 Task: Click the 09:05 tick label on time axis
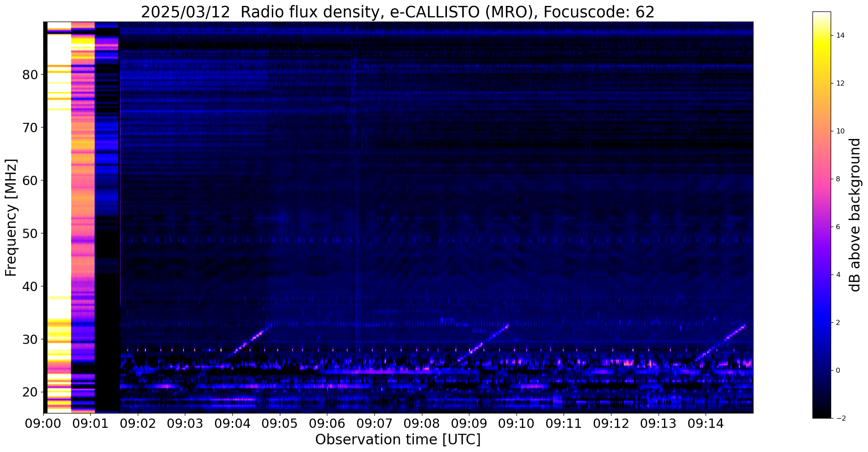279,424
